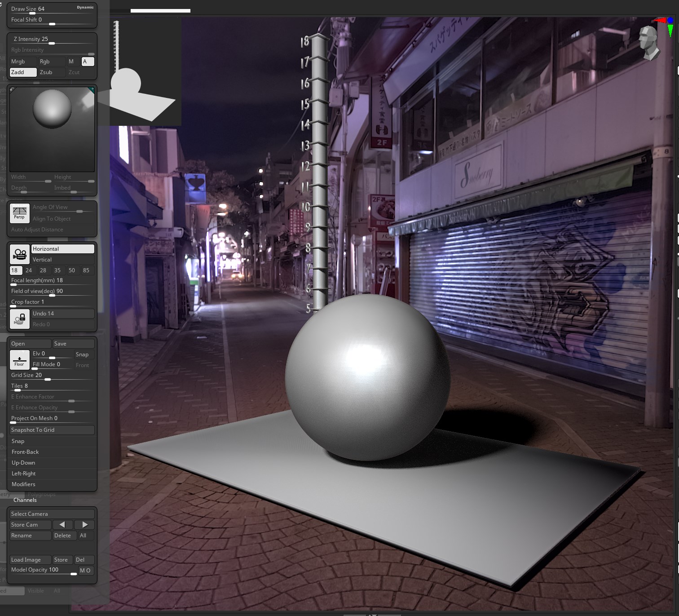Open the Select Camera dropdown
Viewport: 679px width, 616px height.
(x=52, y=514)
